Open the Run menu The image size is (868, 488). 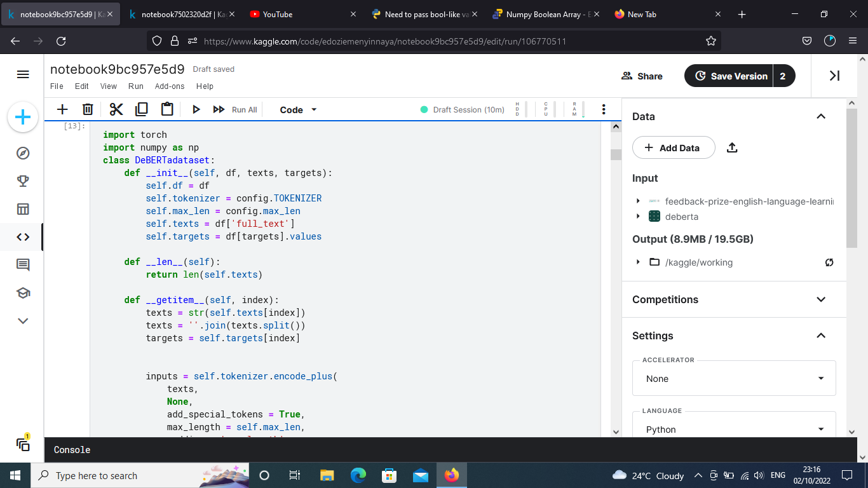coord(136,86)
